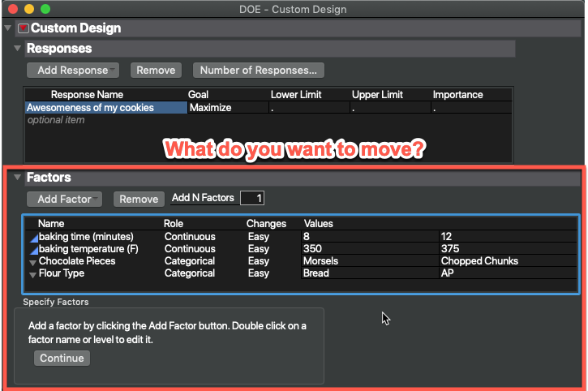Click the Add N Factors label button

[x=203, y=198]
